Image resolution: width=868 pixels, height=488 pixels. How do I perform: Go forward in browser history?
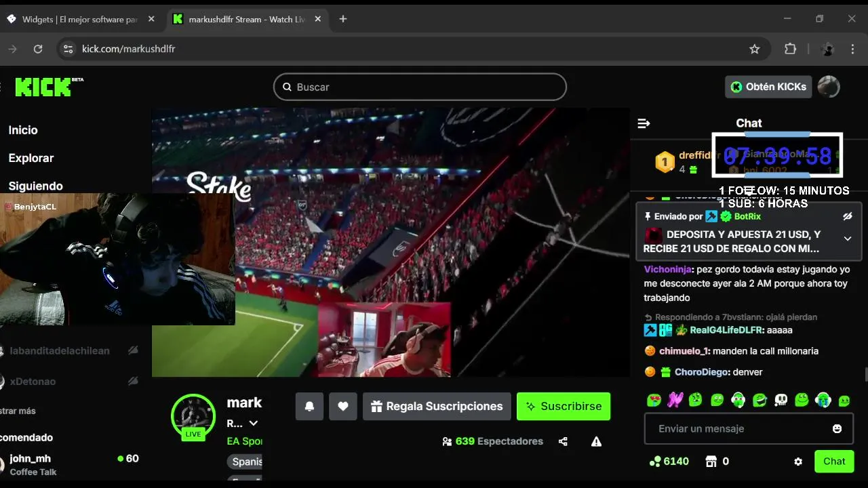(12, 49)
